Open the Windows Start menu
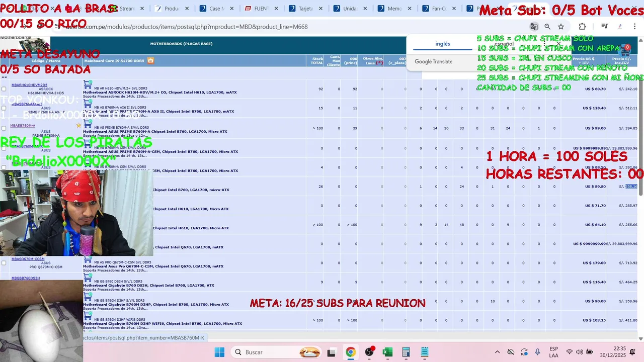The width and height of the screenshot is (644, 362). click(220, 352)
